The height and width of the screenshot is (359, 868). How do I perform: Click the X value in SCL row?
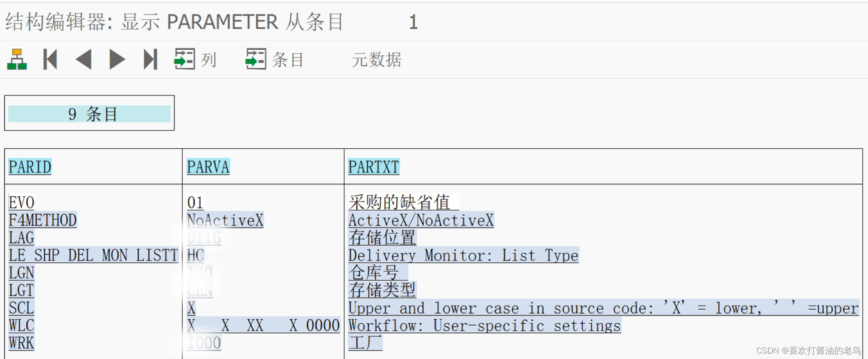click(191, 308)
